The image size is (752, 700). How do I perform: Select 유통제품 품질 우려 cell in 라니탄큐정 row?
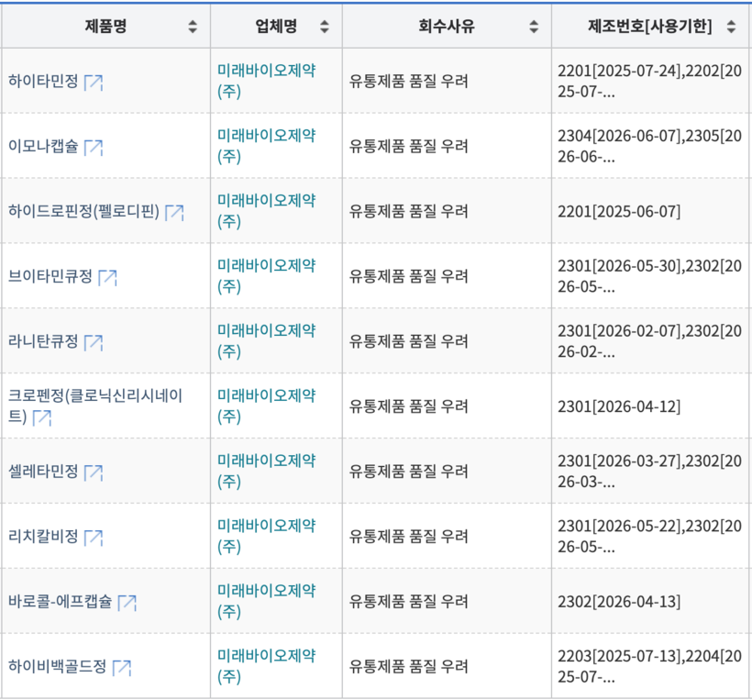408,341
